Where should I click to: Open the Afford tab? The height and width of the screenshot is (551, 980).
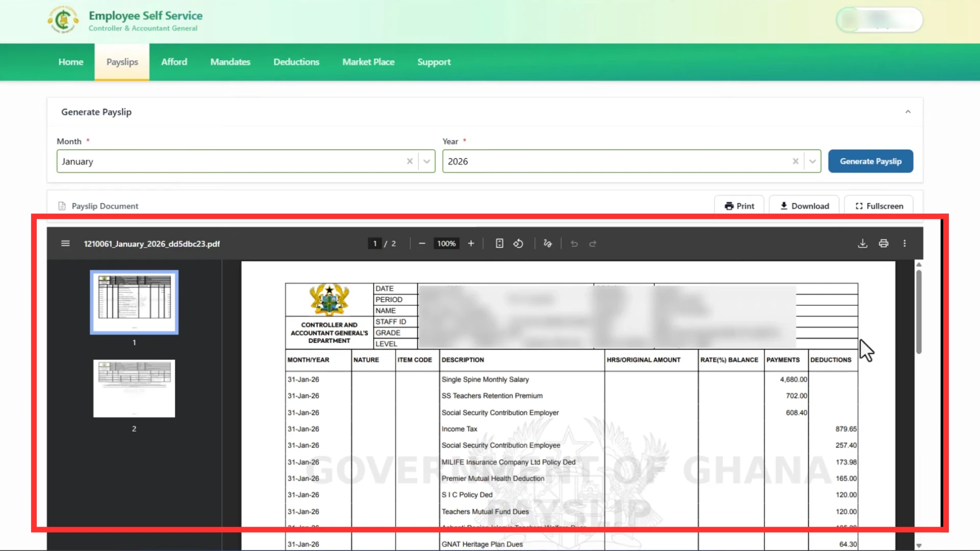174,62
